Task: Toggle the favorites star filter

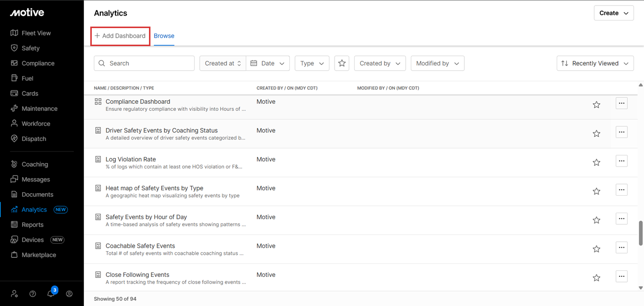Action: (x=342, y=63)
